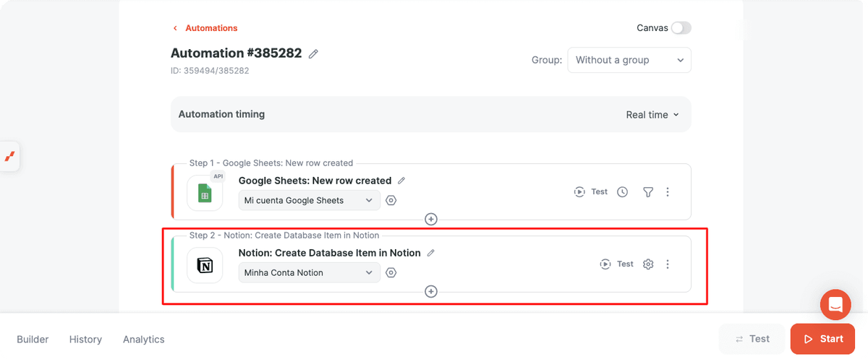Open Google Sheets account settings hexagon icon
Viewport: 868px width, 359px height.
pos(391,200)
